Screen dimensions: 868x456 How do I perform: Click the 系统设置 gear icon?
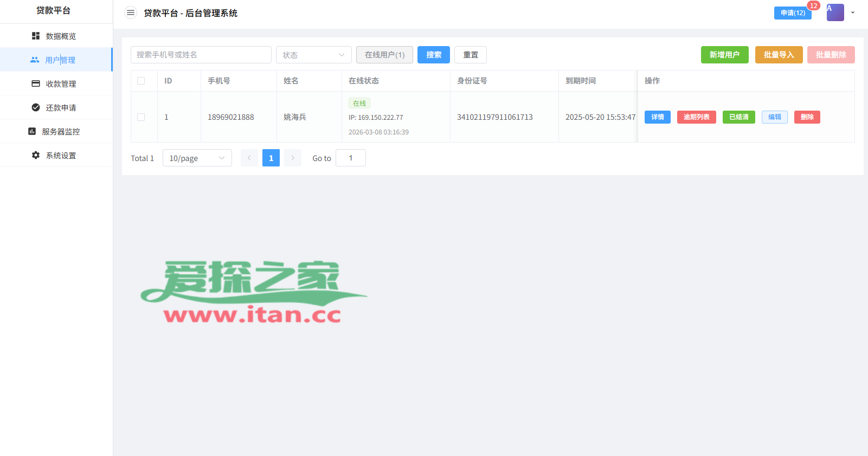click(36, 155)
